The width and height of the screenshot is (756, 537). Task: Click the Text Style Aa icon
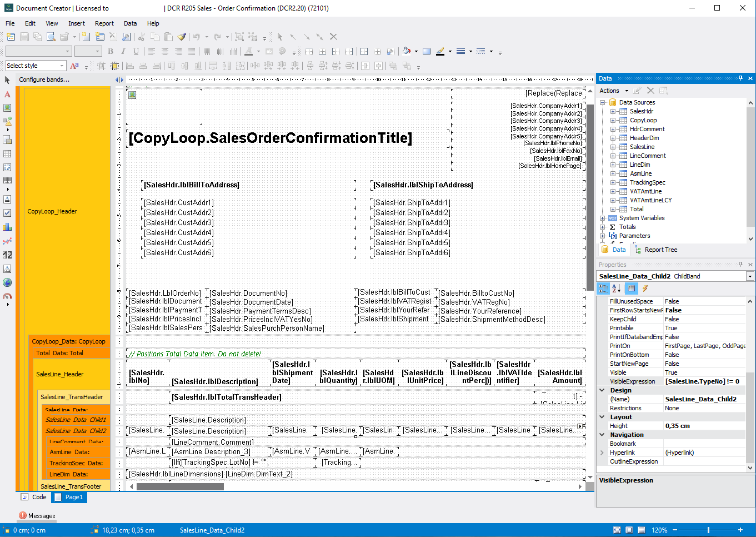point(74,66)
